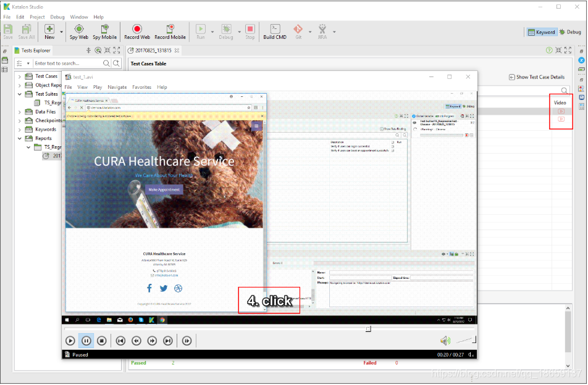Image resolution: width=588 pixels, height=385 pixels.
Task: Open the Git dropdown arrow
Action: [x=310, y=32]
